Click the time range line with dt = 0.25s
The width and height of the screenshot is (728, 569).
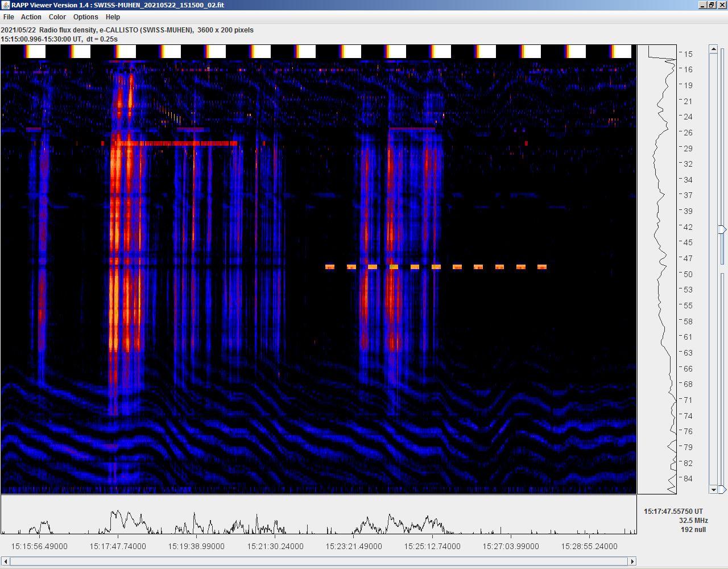pyautogui.click(x=59, y=39)
